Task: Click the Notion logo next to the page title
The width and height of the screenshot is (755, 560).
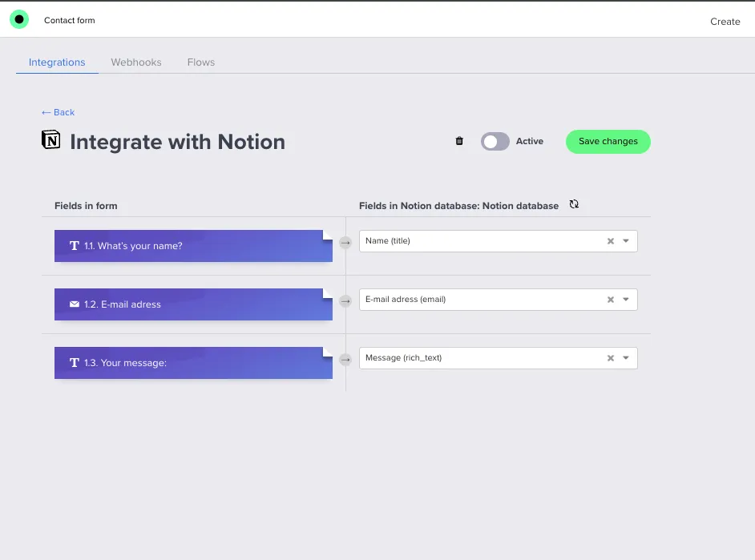Action: click(50, 140)
